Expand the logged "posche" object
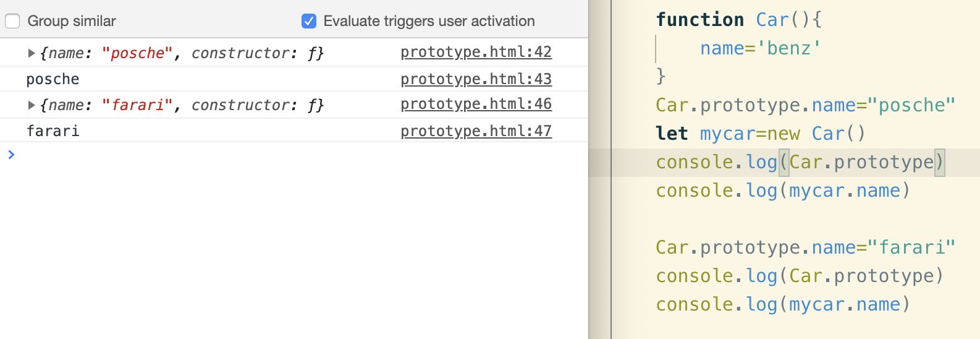 tap(32, 53)
